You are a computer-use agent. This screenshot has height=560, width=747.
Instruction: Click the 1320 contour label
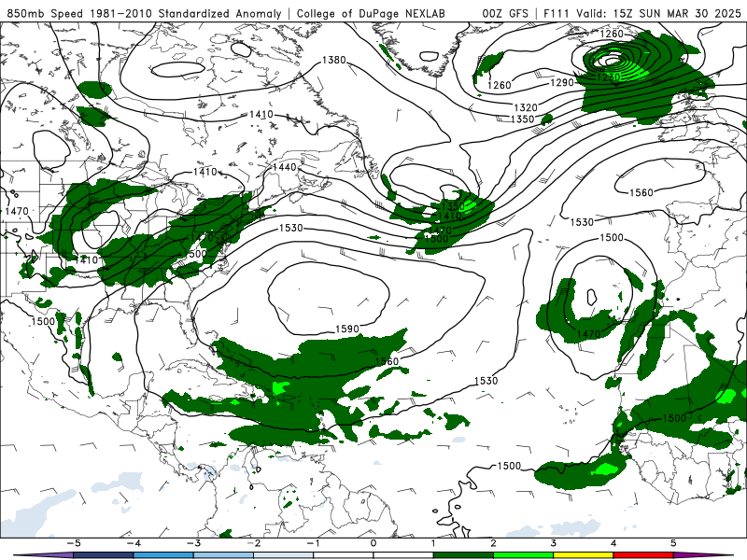(526, 107)
